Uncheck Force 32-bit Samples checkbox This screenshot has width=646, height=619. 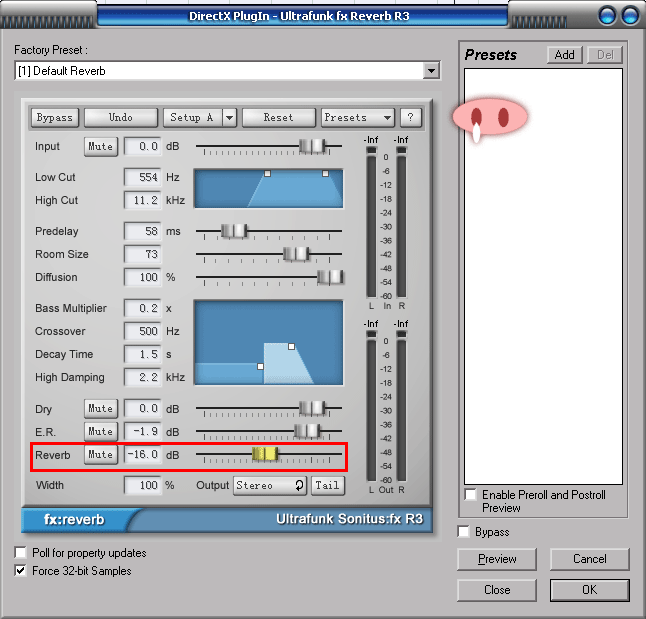tap(20, 571)
